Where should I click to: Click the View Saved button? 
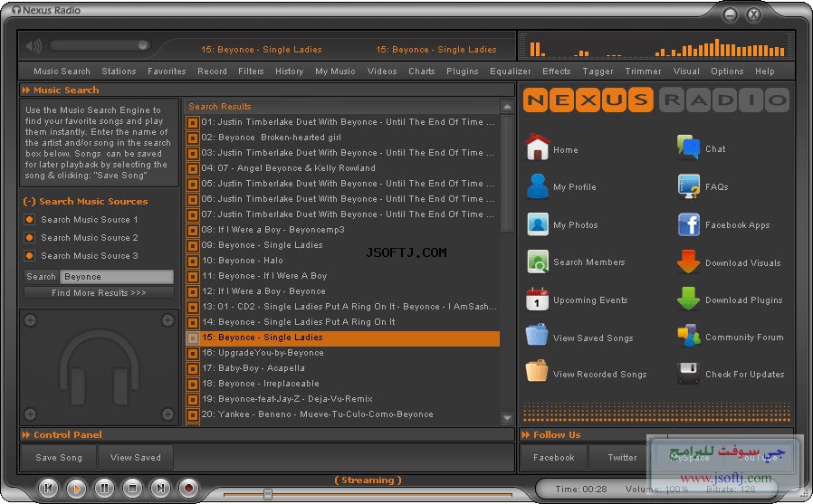pyautogui.click(x=135, y=457)
